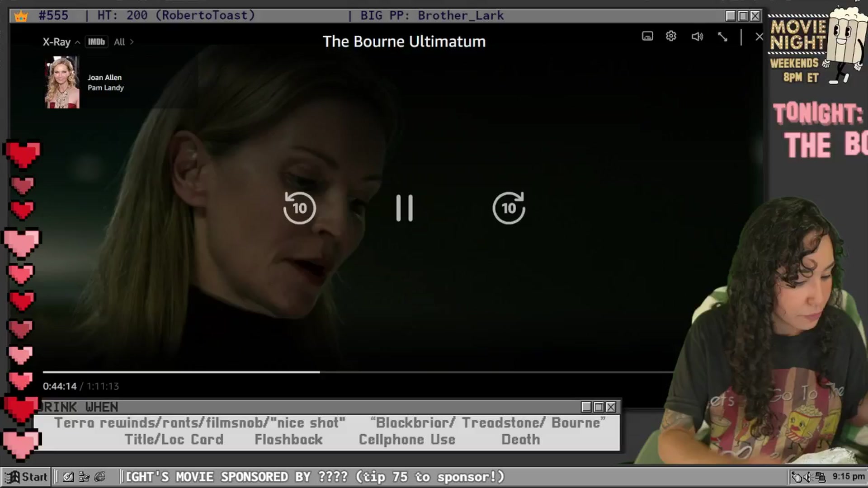Open the All X-Ray details link
Viewport: 868px width, 488px height.
(123, 42)
